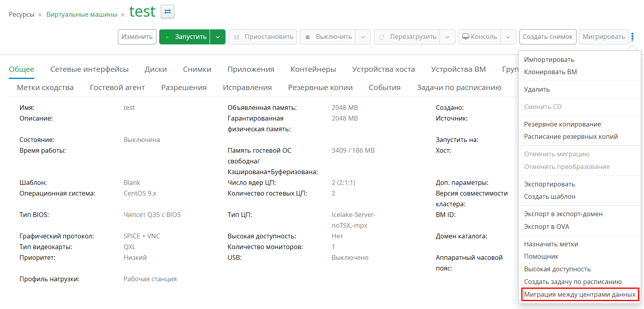Click the SPICE + VNC protocol value

pyautogui.click(x=142, y=236)
